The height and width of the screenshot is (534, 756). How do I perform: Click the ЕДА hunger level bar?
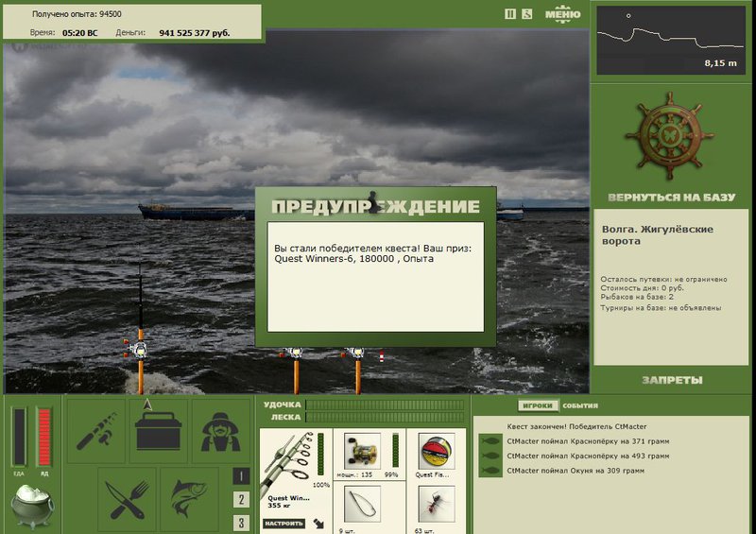19,437
